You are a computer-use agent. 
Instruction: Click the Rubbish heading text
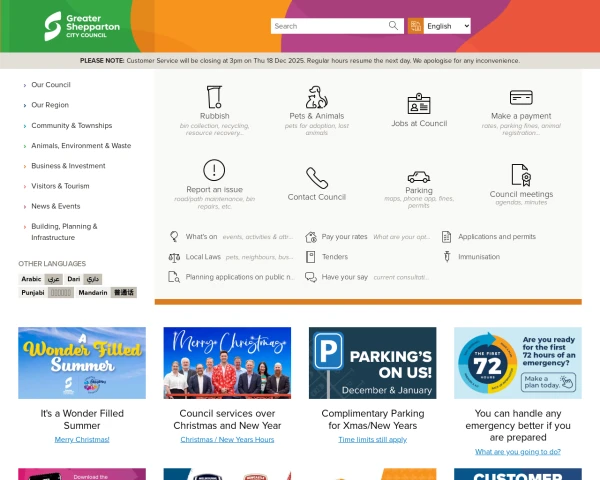point(215,116)
